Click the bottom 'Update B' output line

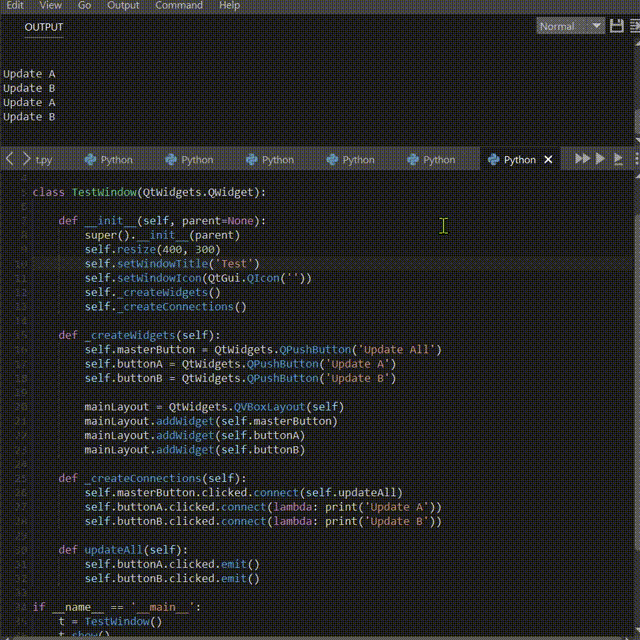[x=29, y=117]
